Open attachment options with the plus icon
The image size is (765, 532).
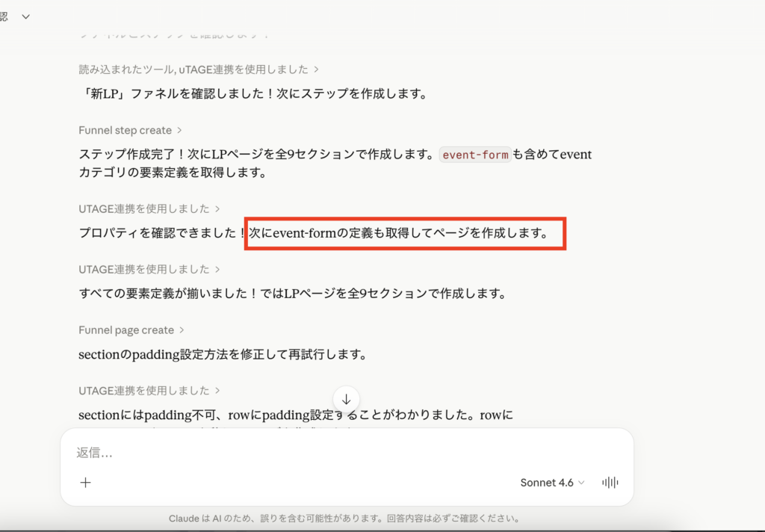pyautogui.click(x=85, y=482)
